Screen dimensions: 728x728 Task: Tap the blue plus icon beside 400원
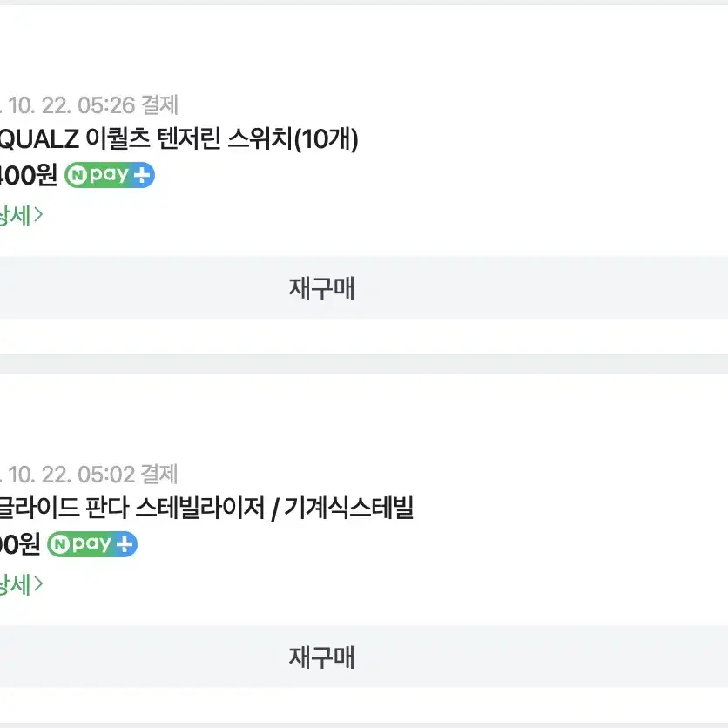142,175
